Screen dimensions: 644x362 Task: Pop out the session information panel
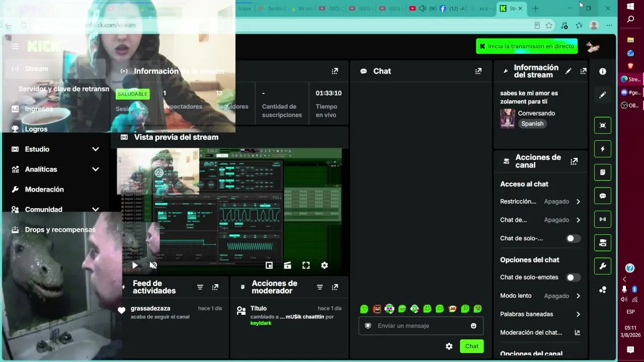[x=335, y=71]
